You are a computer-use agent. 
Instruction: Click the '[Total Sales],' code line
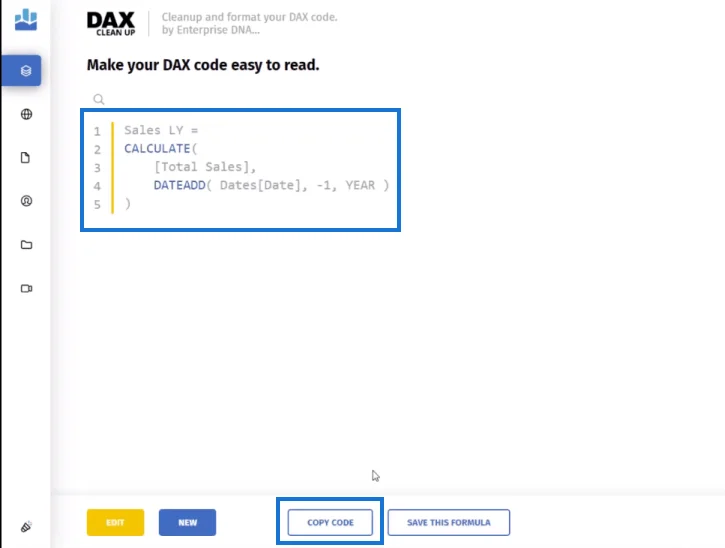click(205, 167)
